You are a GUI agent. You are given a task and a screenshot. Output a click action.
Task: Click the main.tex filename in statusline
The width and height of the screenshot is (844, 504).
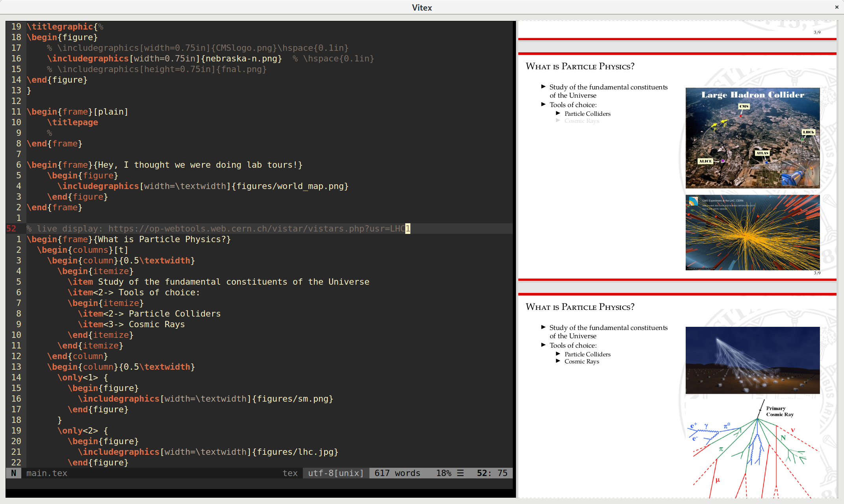tap(46, 473)
